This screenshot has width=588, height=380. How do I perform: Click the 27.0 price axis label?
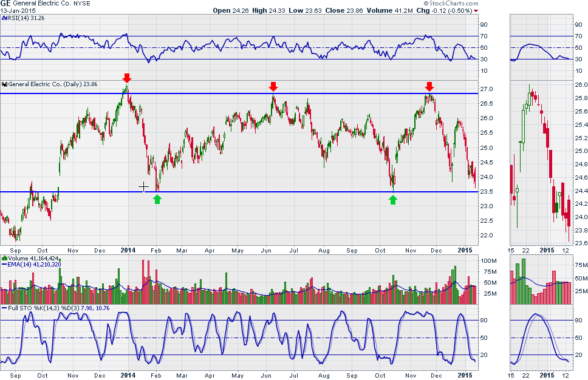[x=487, y=89]
